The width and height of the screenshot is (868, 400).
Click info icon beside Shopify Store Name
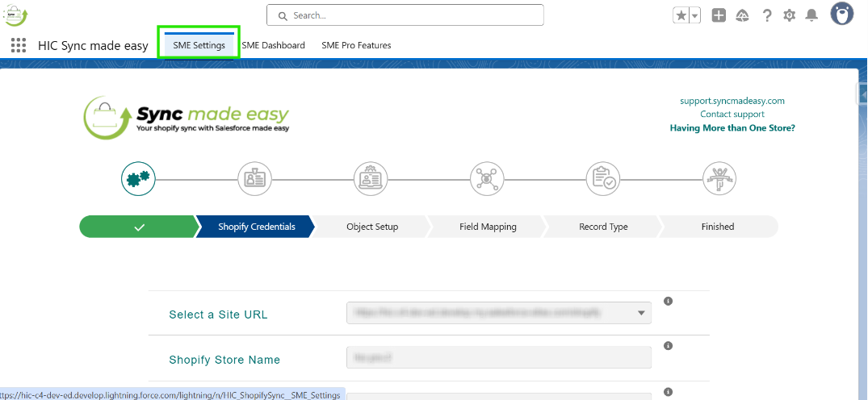coord(669,346)
